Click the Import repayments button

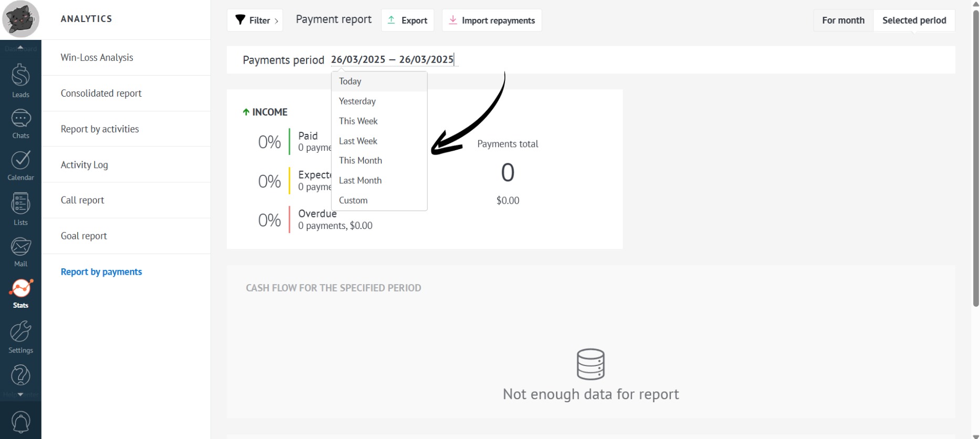coord(492,20)
